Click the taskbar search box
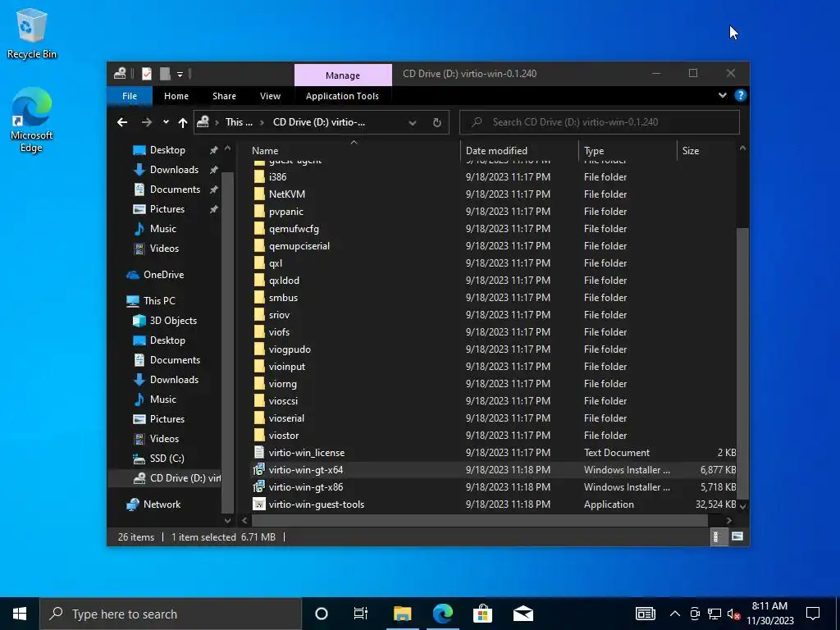The height and width of the screenshot is (630, 840). (171, 614)
